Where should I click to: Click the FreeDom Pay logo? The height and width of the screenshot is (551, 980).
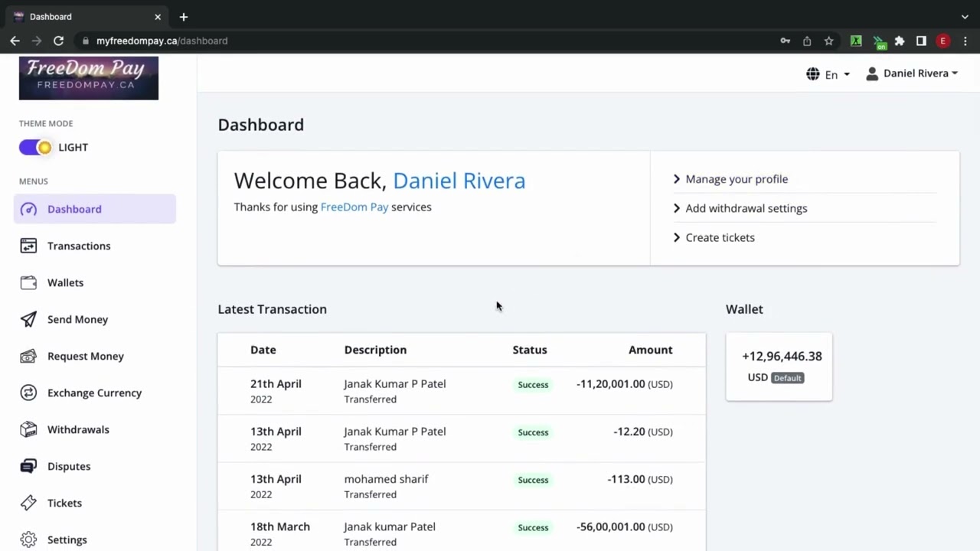[89, 78]
